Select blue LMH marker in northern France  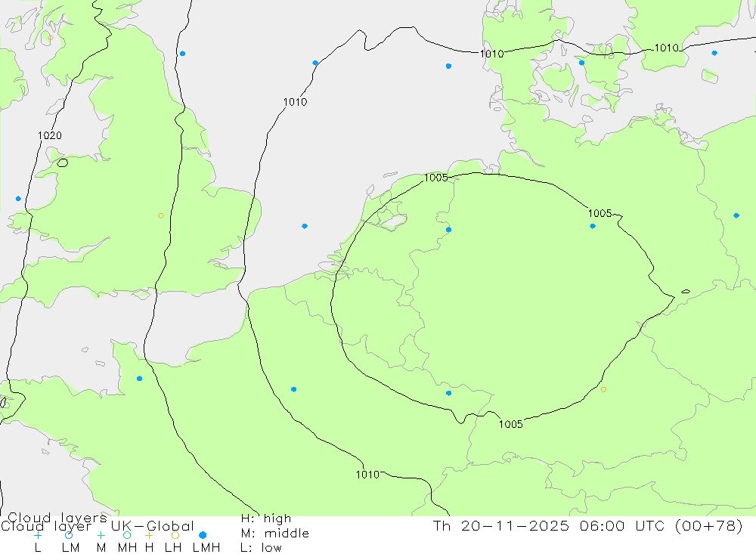[293, 389]
